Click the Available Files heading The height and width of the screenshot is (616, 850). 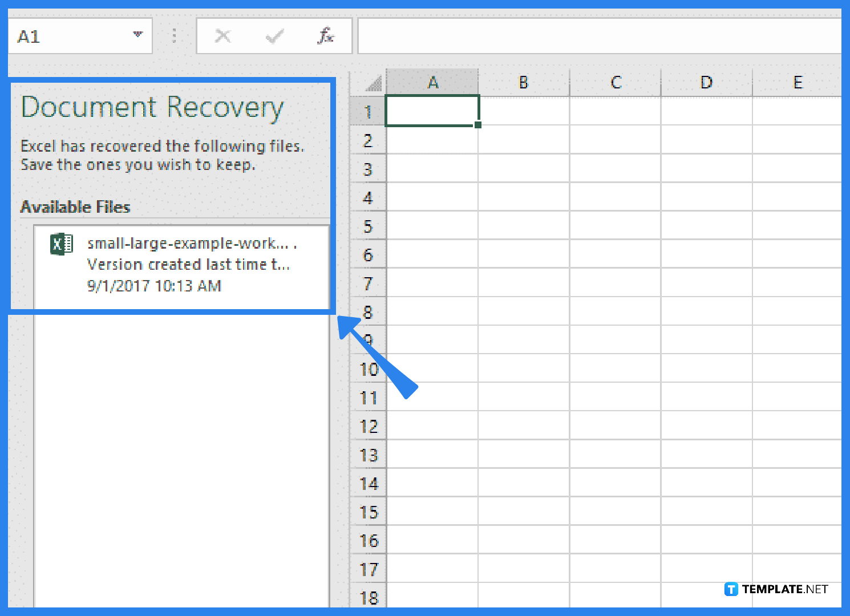(x=75, y=207)
